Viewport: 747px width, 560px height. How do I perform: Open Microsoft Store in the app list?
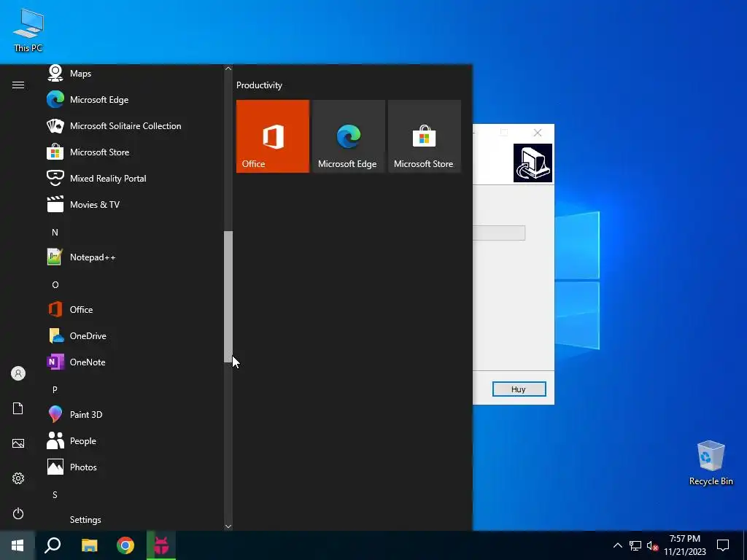133,152
